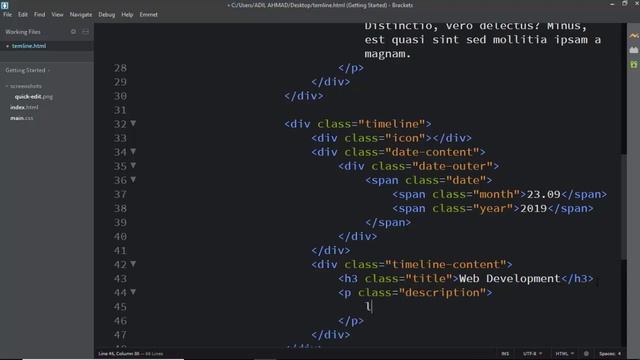This screenshot has height=360, width=640.
Task: Click the 23.09 month text on line 37
Action: point(543,194)
